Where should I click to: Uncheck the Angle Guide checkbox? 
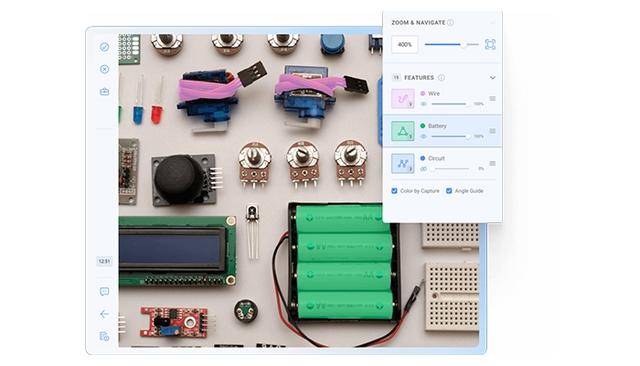tap(449, 191)
